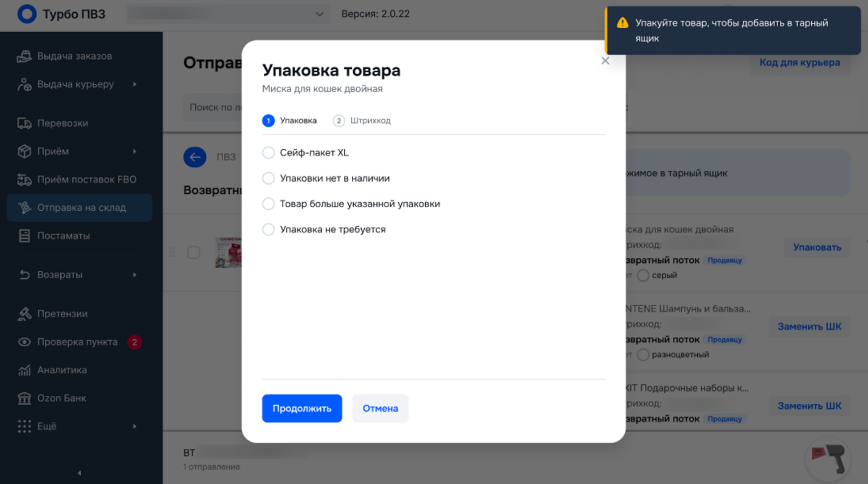Close the Упаковка товара dialog
The image size is (868, 484).
pyautogui.click(x=605, y=61)
